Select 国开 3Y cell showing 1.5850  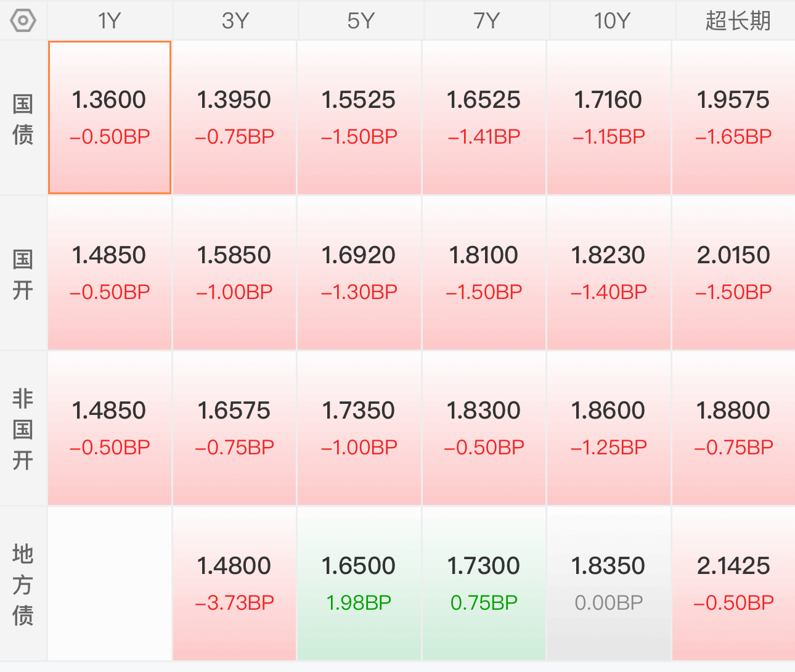point(234,273)
